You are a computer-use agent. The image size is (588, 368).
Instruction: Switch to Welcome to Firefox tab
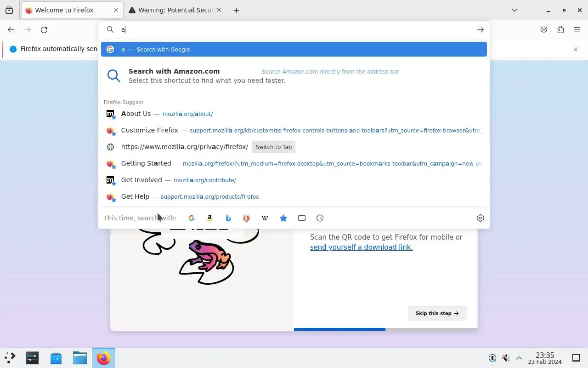[72, 10]
